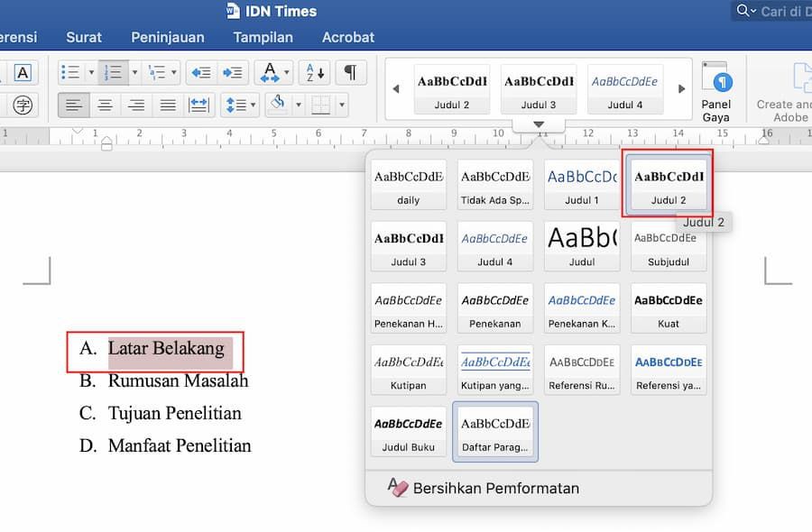Apply Justify alignment from the toolbar
The height and width of the screenshot is (532, 812).
tap(167, 105)
